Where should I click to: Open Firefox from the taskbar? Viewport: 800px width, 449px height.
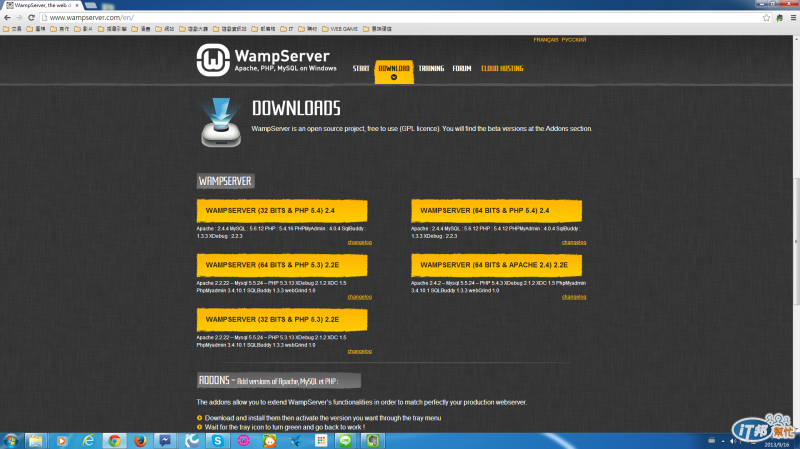point(140,441)
